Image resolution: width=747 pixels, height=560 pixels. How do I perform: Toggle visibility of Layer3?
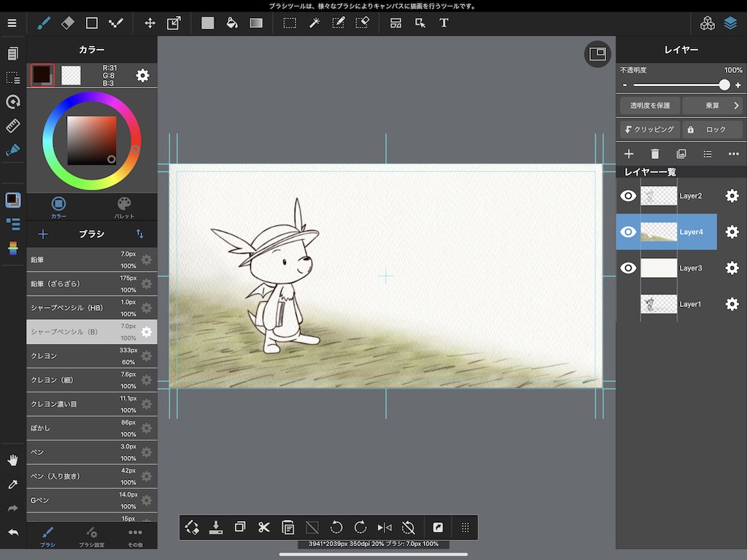628,268
